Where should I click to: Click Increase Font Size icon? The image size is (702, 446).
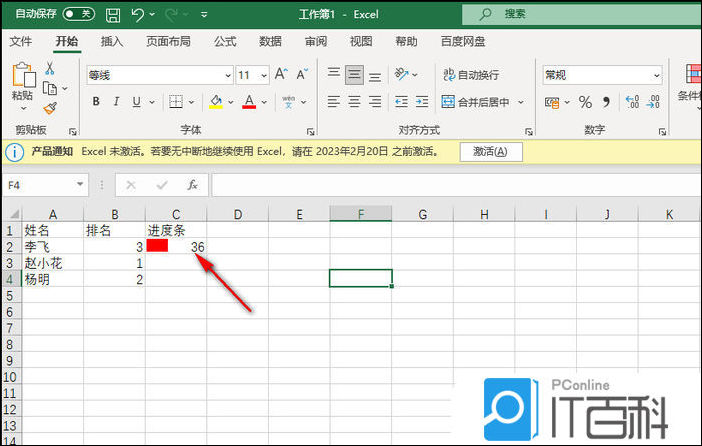(x=281, y=74)
